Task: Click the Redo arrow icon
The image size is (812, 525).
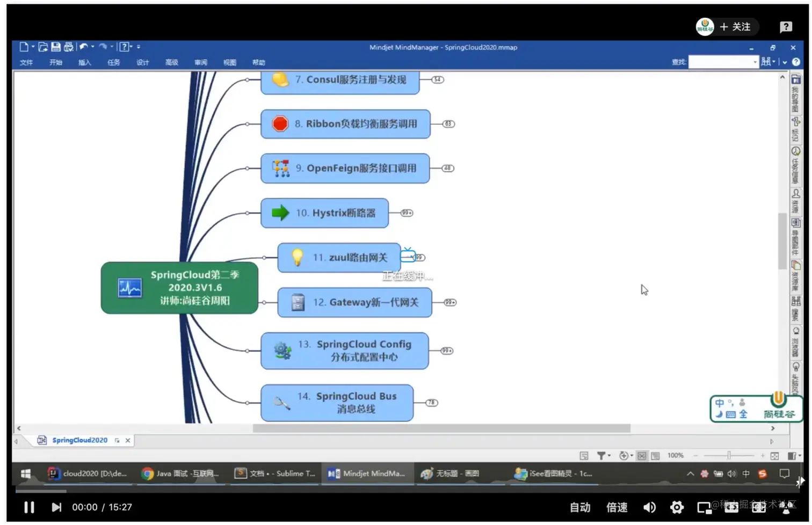Action: [103, 47]
